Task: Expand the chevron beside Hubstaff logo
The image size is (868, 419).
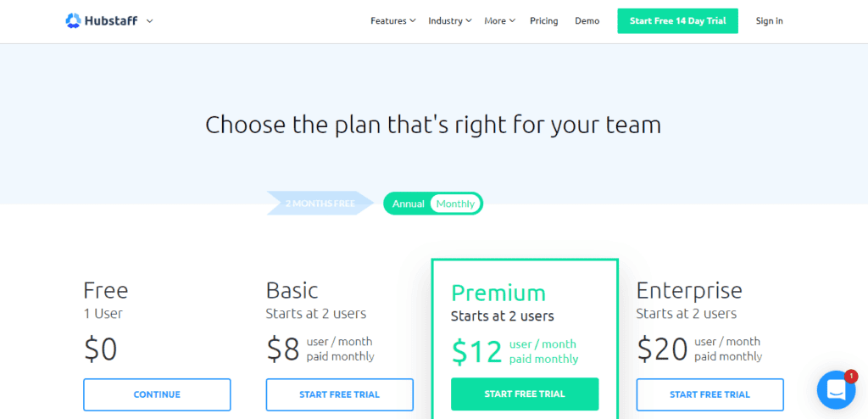Action: pos(149,21)
